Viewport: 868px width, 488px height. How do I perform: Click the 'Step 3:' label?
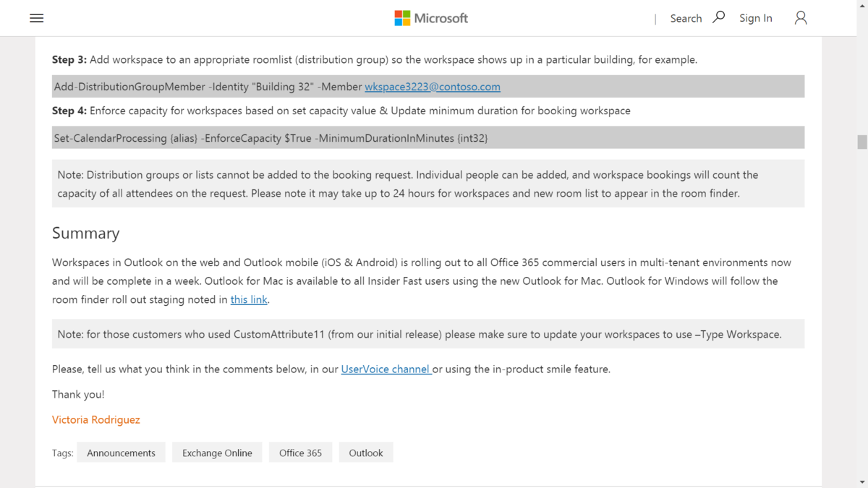tap(69, 59)
